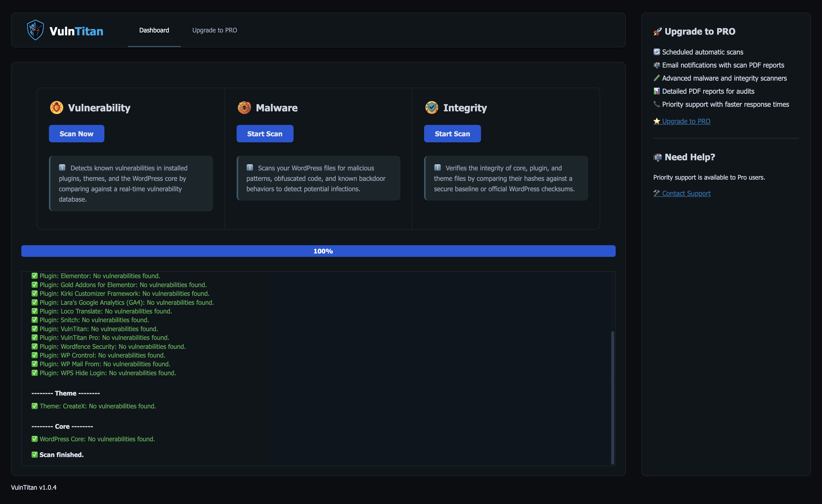Click the tools icon beside Contact Support
This screenshot has width=822, height=504.
click(x=657, y=193)
